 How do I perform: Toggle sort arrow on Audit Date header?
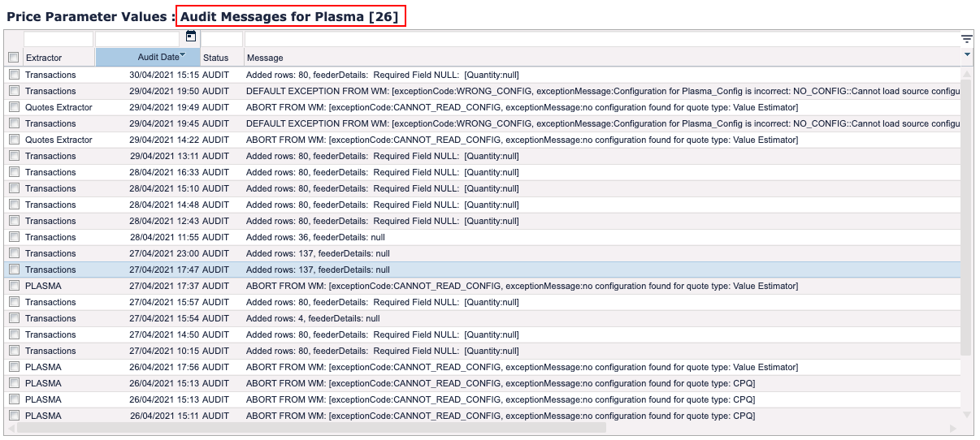(x=183, y=54)
